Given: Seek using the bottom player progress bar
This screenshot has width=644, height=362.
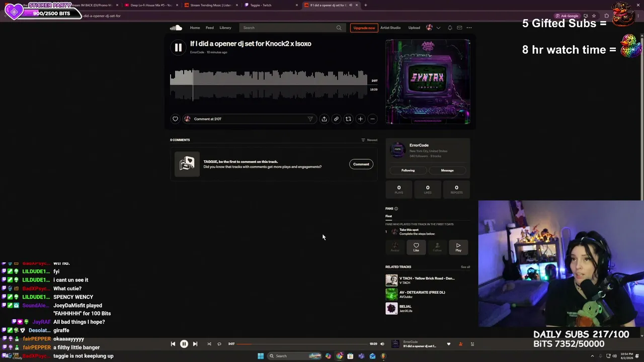Looking at the screenshot, I should [302, 344].
